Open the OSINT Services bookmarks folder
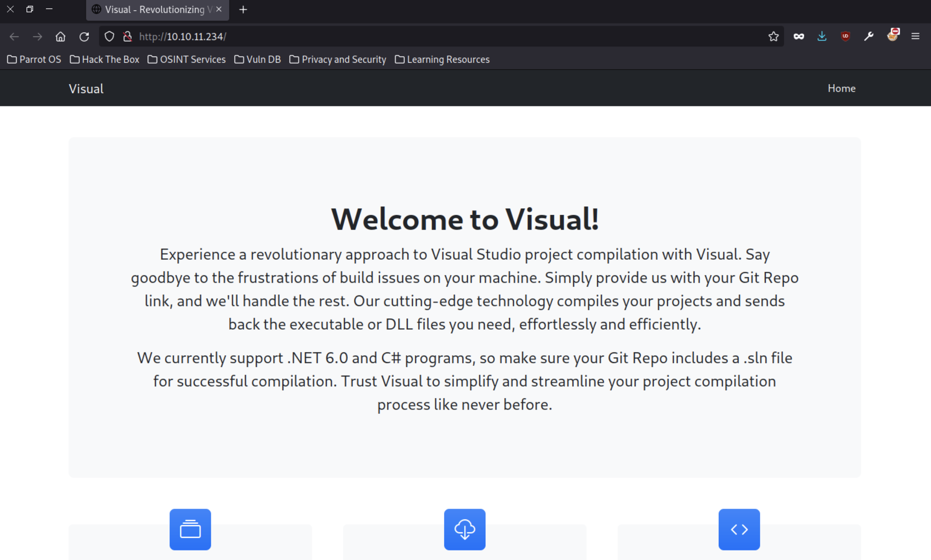 coord(187,60)
